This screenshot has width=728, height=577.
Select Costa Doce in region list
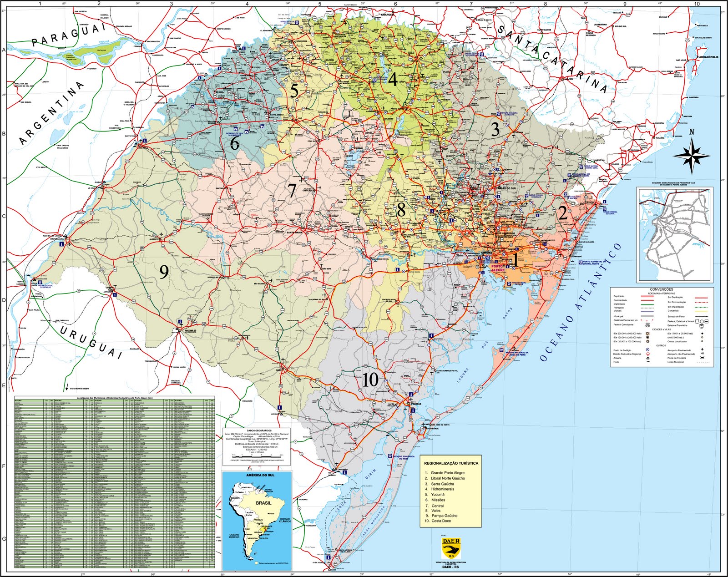coord(438,521)
